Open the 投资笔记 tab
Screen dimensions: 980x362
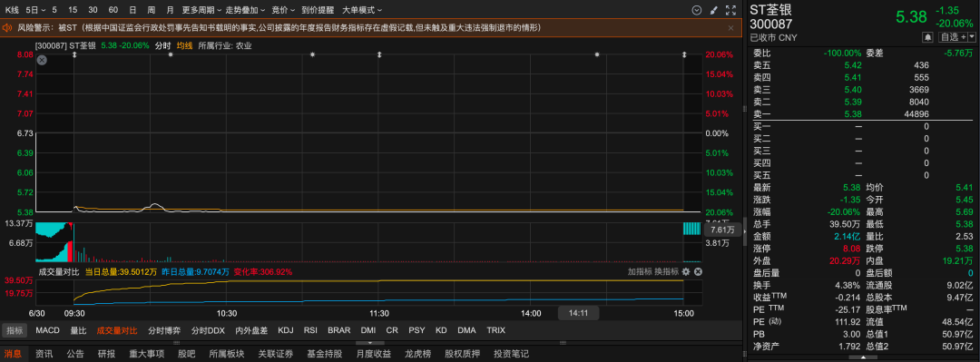(511, 354)
